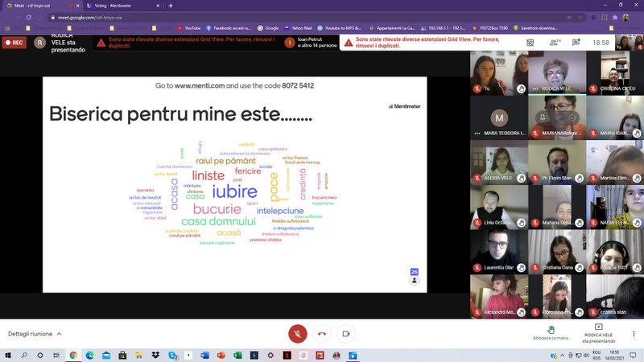Toggle the camera on or off
The height and width of the screenshot is (362, 644).
pos(346,333)
